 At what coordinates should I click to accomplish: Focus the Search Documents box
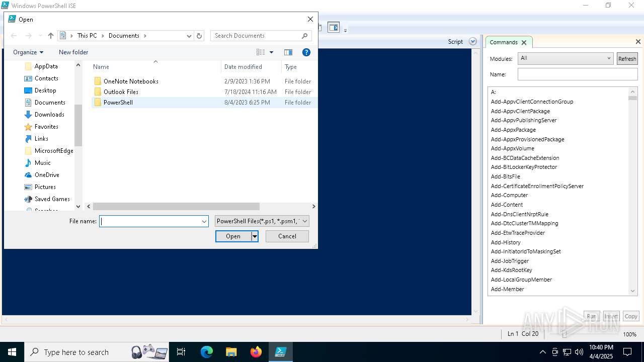[x=256, y=36]
